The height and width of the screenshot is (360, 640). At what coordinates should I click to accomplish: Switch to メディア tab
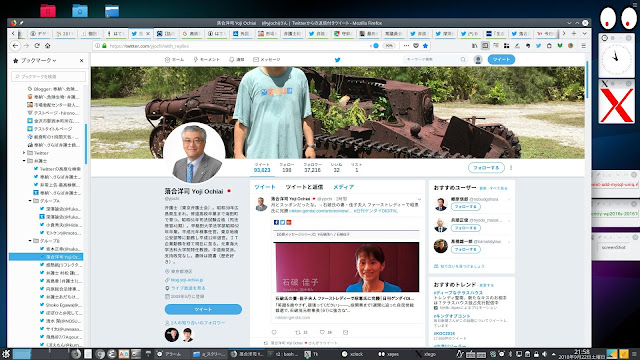(x=344, y=187)
